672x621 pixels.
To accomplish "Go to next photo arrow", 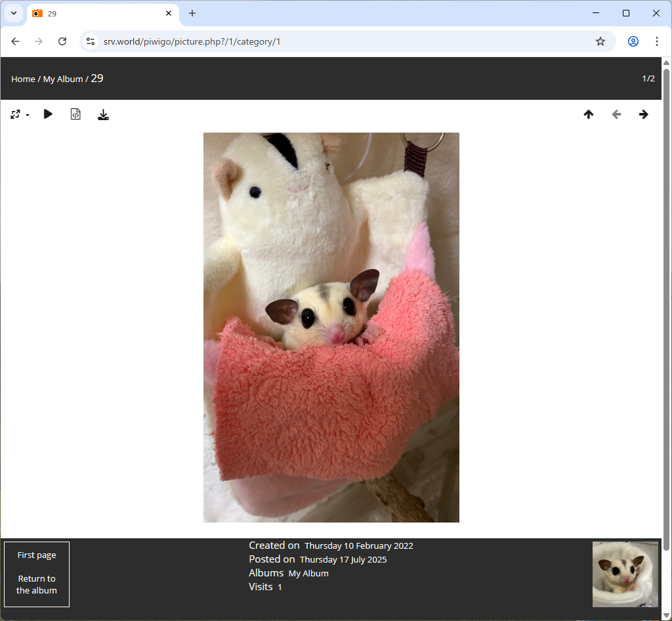I will point(643,114).
